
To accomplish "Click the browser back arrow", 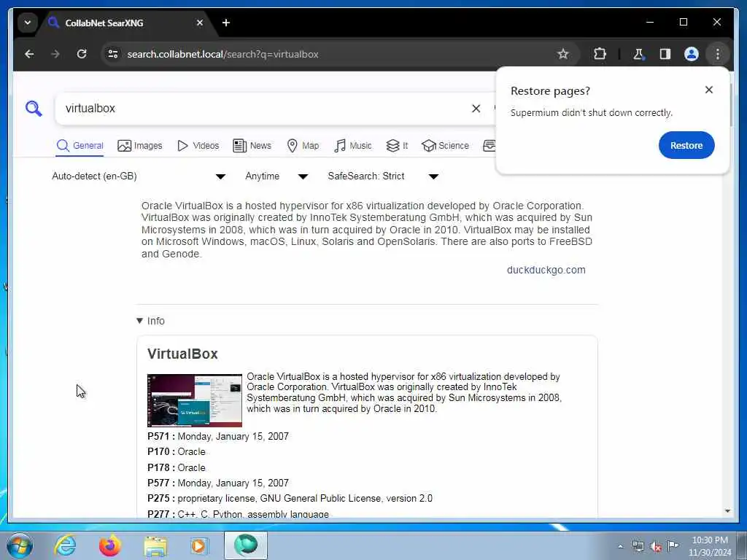I will click(x=29, y=54).
